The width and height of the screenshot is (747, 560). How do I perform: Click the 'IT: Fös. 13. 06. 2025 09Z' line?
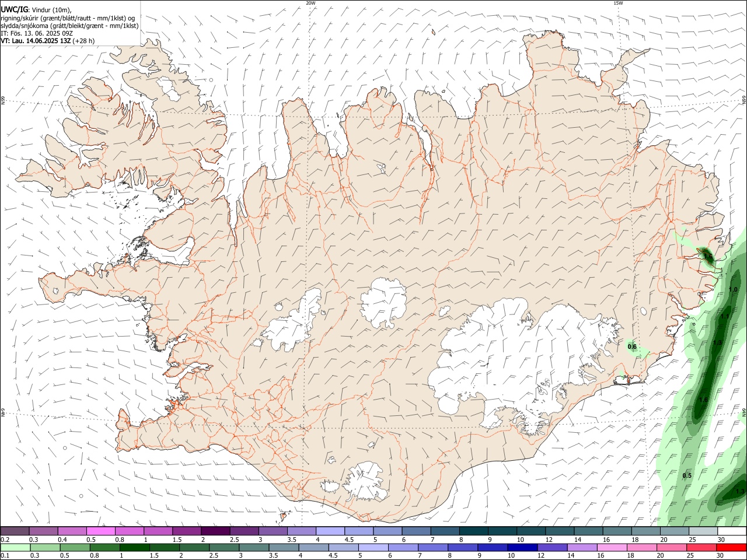[37, 33]
